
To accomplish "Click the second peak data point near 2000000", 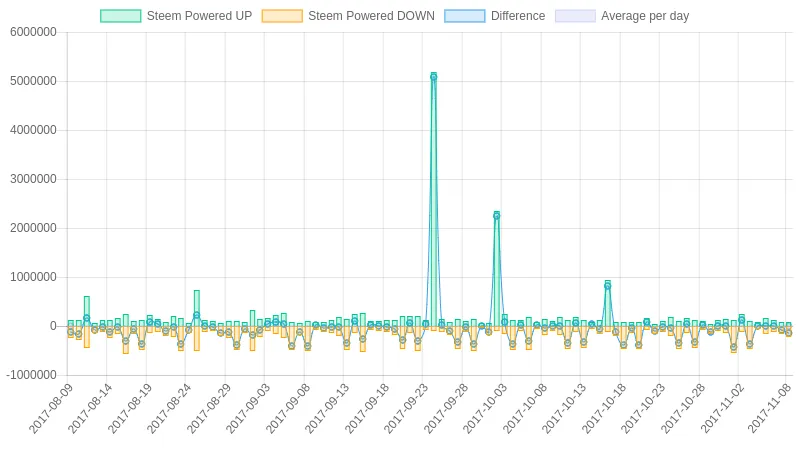I will (496, 216).
